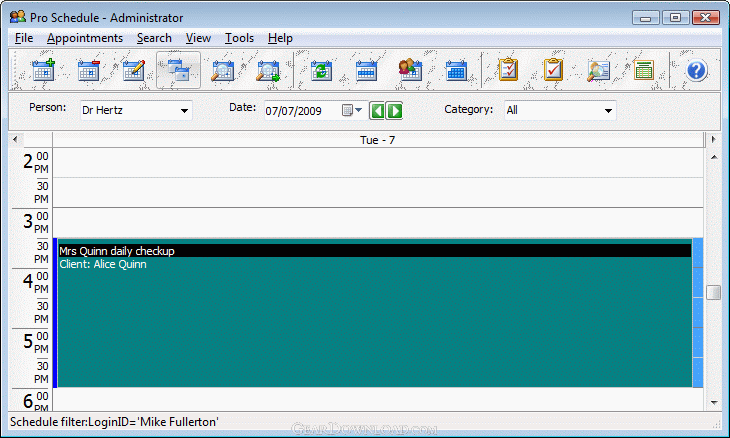The height and width of the screenshot is (438, 730).
Task: Click the copy appointment overlapping calendars icon
Action: pos(179,71)
